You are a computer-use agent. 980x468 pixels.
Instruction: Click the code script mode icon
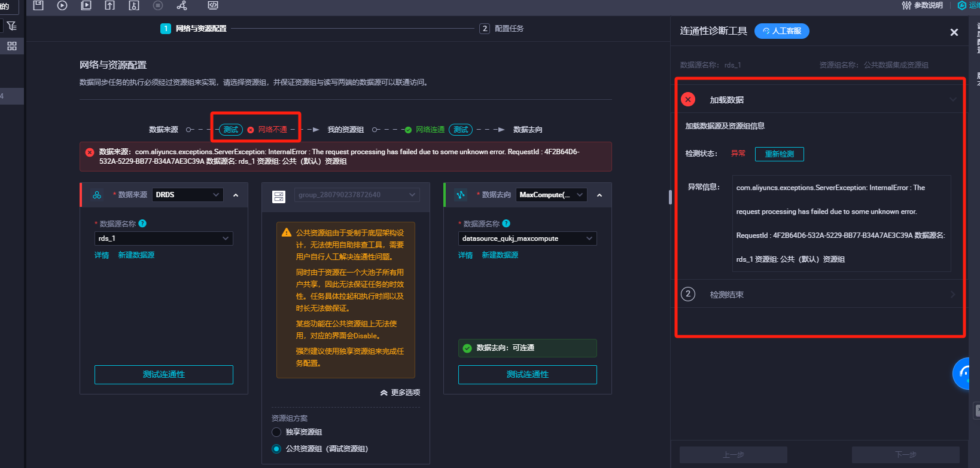213,5
